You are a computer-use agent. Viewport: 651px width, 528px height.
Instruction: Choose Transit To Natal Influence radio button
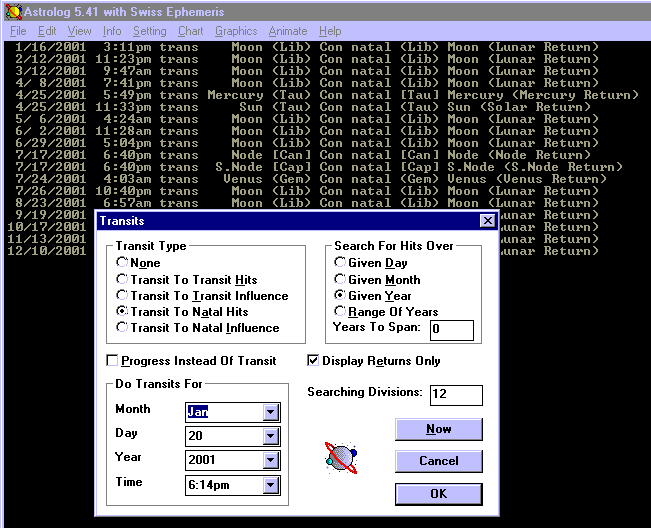[122, 328]
